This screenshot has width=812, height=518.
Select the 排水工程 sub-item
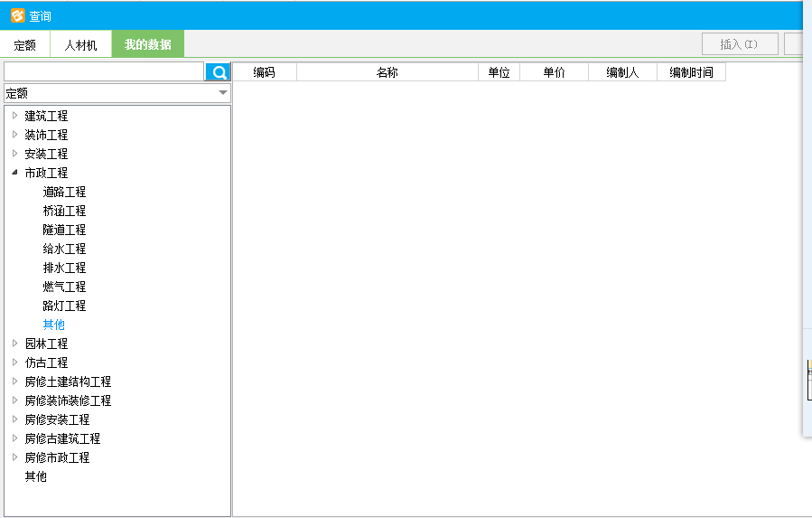click(x=64, y=268)
